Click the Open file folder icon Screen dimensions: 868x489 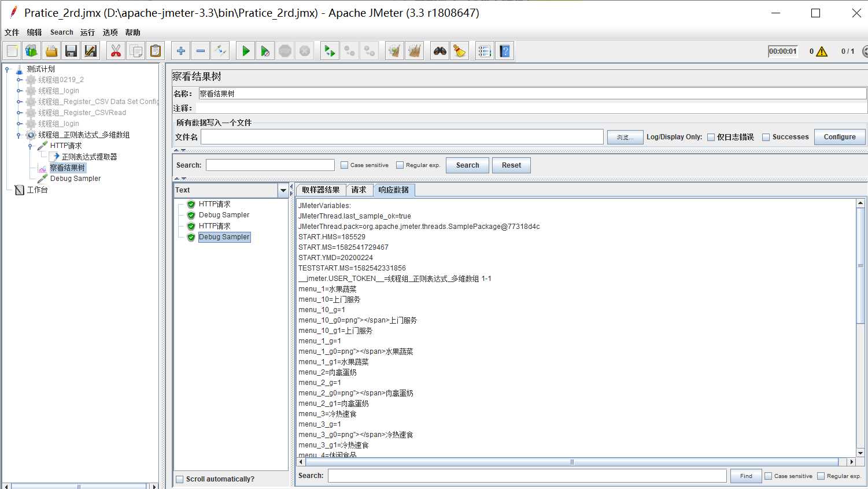[51, 51]
